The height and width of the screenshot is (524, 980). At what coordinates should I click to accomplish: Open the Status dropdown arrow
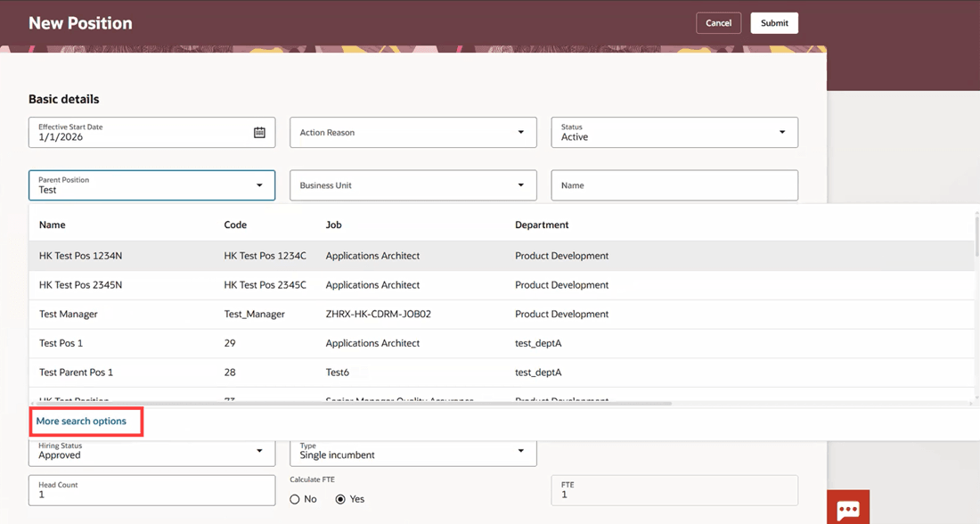point(782,133)
